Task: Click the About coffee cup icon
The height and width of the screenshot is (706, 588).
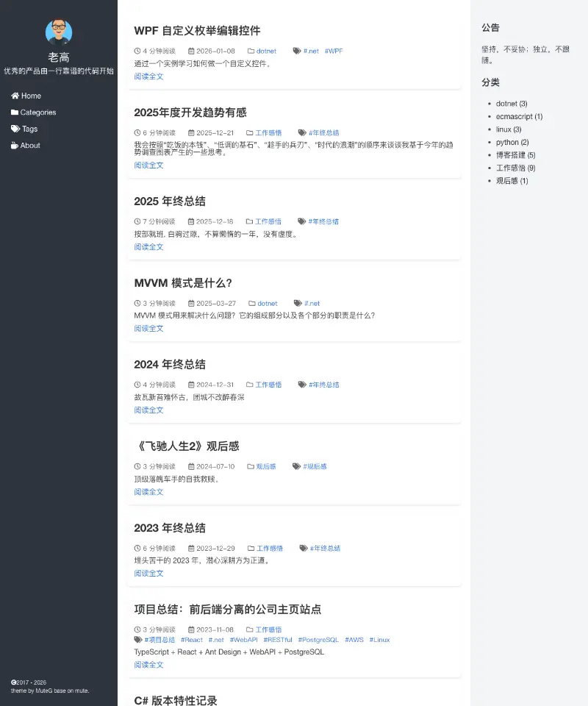Action: (x=15, y=146)
